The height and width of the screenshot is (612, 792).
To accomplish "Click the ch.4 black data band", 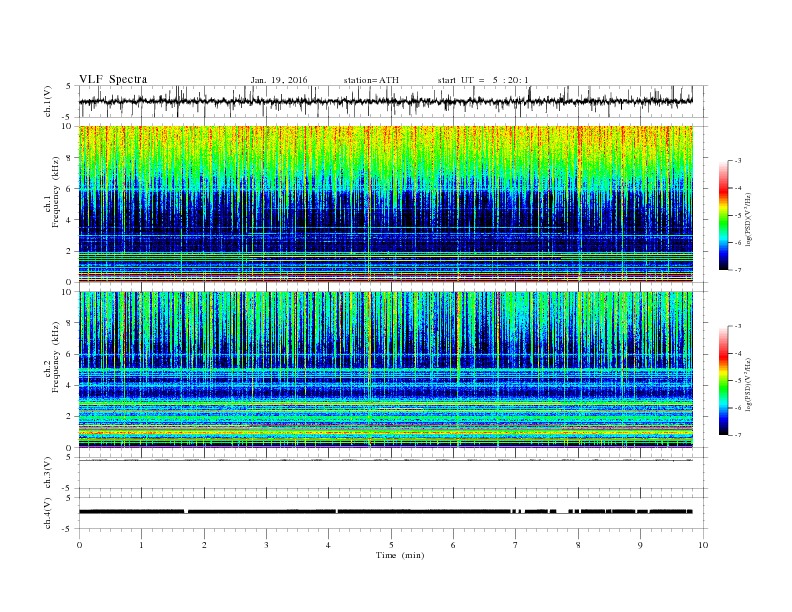I will click(386, 512).
